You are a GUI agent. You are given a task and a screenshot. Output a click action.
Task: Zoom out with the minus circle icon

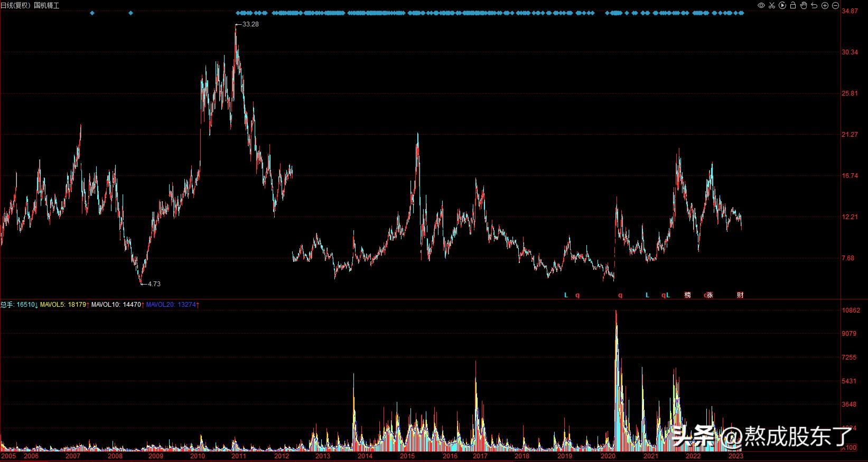click(x=835, y=5)
